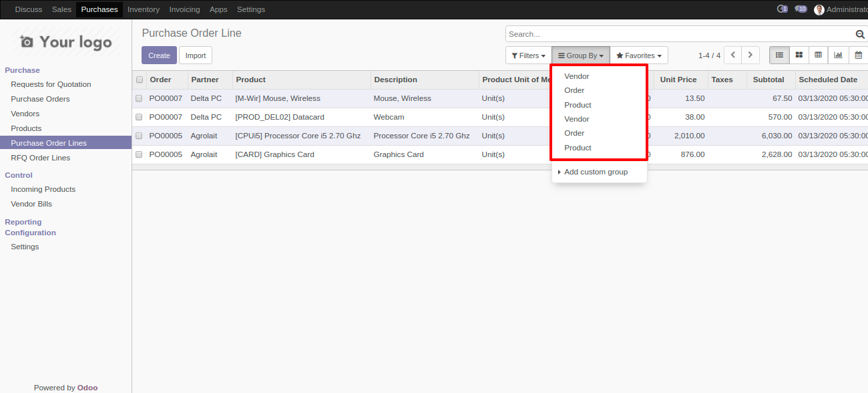The height and width of the screenshot is (393, 868).
Task: Click the Create button
Action: pyautogui.click(x=159, y=55)
